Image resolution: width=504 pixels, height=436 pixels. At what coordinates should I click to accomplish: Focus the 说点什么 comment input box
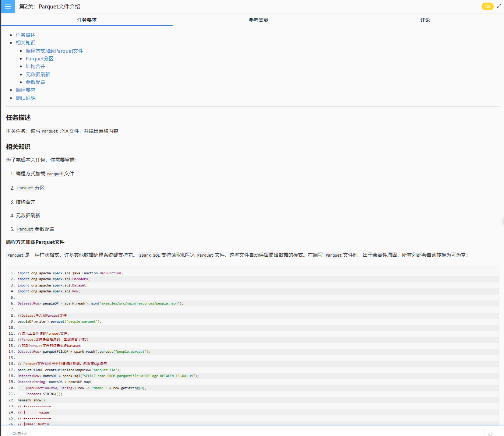(246, 433)
